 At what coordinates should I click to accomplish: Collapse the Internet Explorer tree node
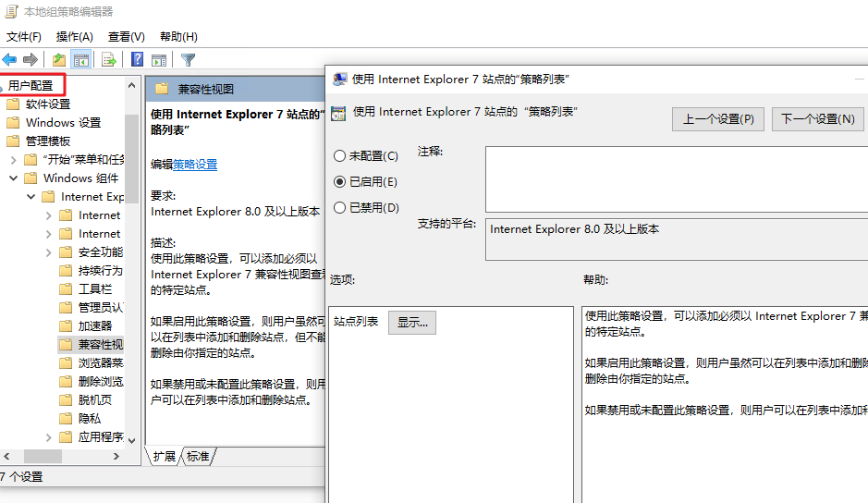[31, 197]
